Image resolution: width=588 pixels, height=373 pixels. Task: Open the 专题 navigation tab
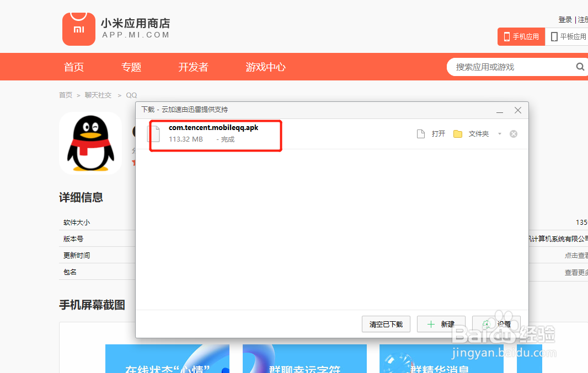(x=131, y=67)
